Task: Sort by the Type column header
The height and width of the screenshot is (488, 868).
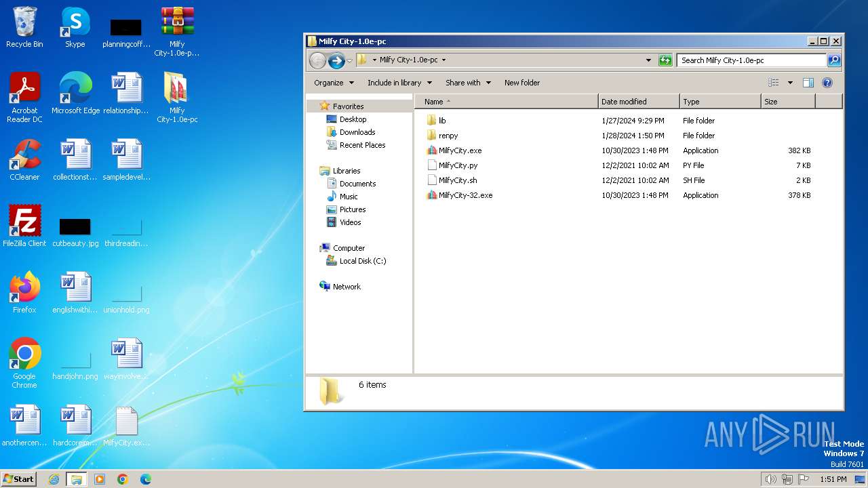Action: [x=720, y=102]
